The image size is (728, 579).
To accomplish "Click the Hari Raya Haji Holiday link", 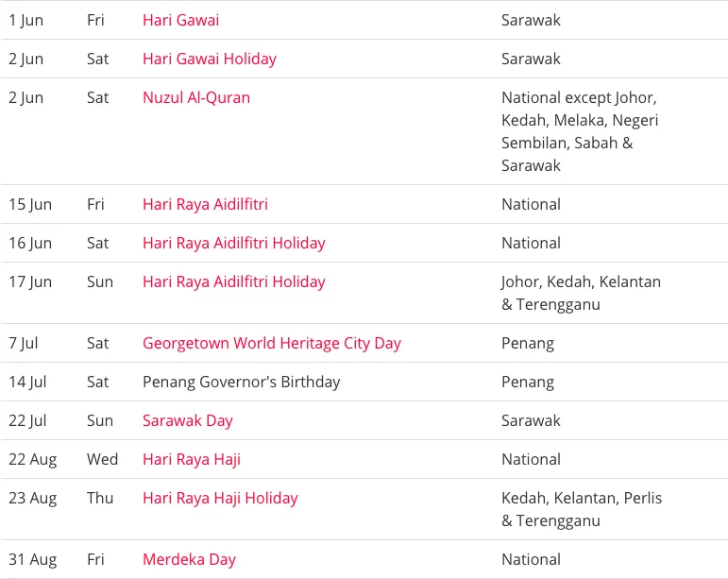I will coord(220,498).
